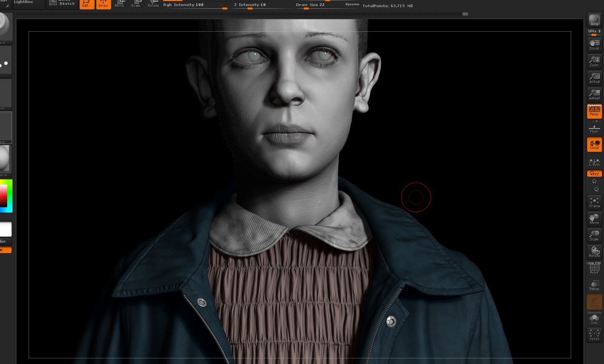604x364 pixels.
Task: Click the Zoom canvas icon
Action: (594, 61)
